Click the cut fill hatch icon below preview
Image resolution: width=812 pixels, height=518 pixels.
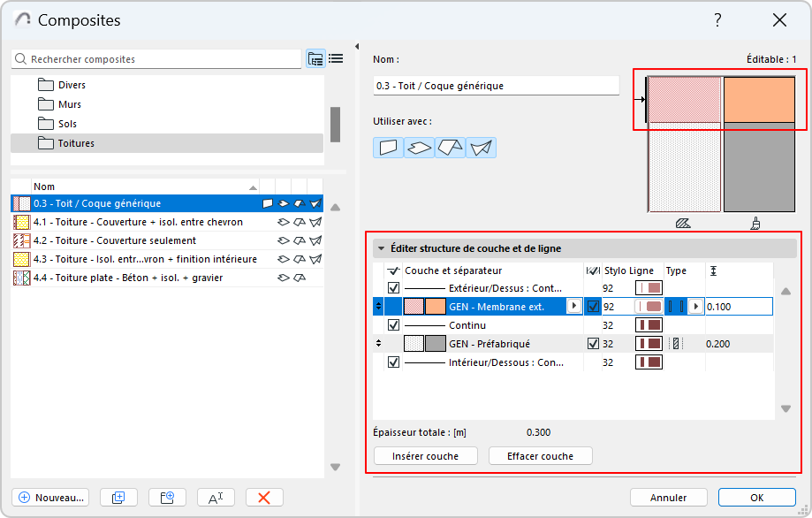click(683, 224)
